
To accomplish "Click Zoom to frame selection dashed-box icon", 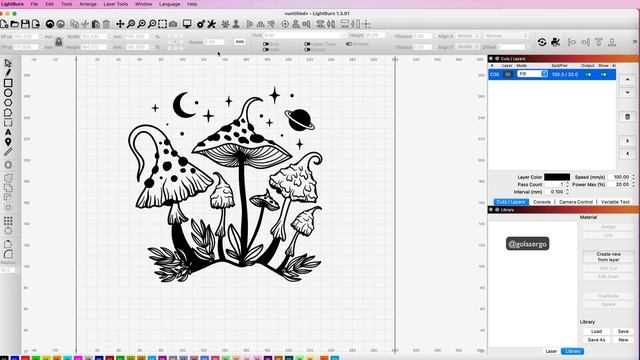I will pyautogui.click(x=162, y=24).
